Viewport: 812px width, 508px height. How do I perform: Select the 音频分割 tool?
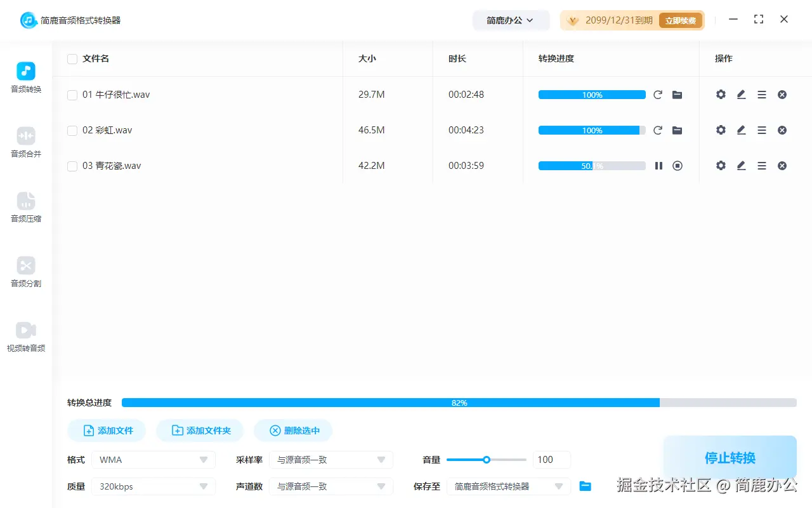[x=25, y=272]
